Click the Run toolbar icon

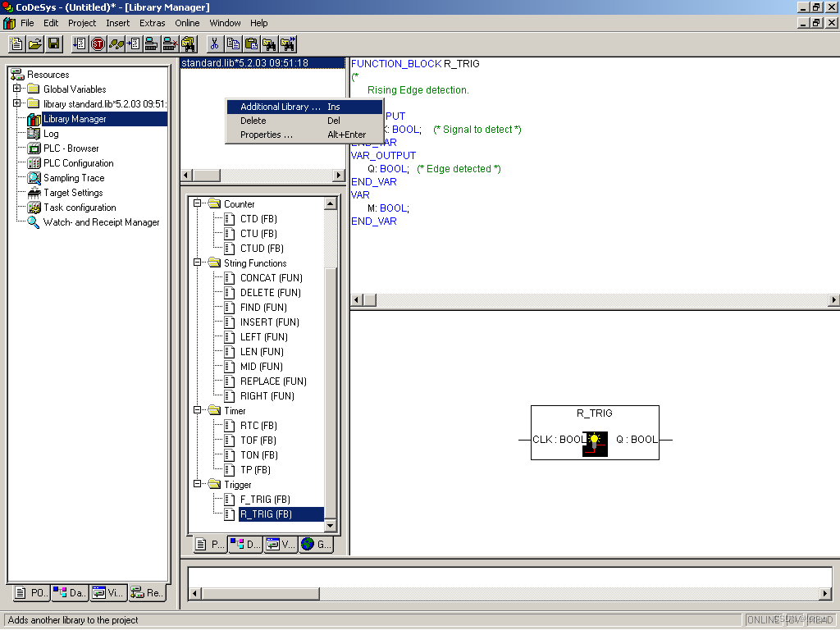[x=80, y=44]
